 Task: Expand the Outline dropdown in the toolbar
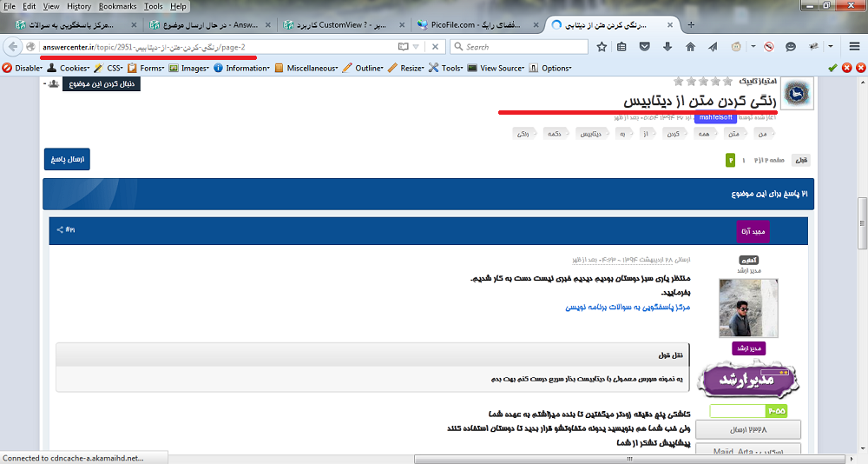pos(366,68)
